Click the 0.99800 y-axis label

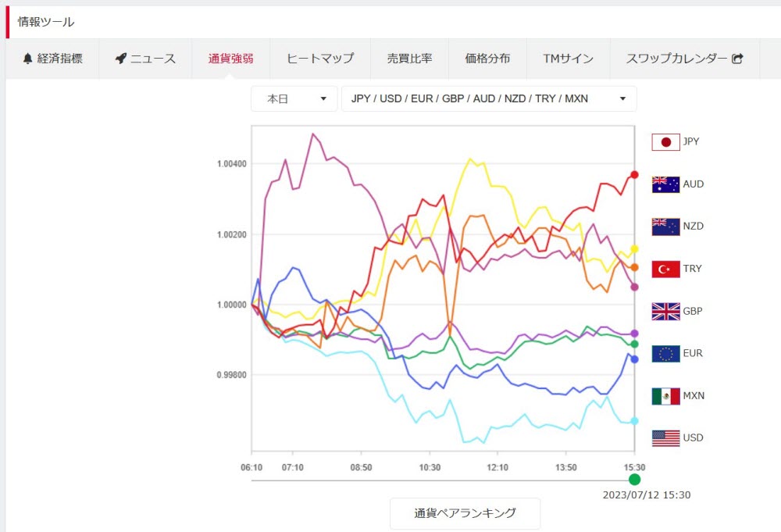coord(232,375)
